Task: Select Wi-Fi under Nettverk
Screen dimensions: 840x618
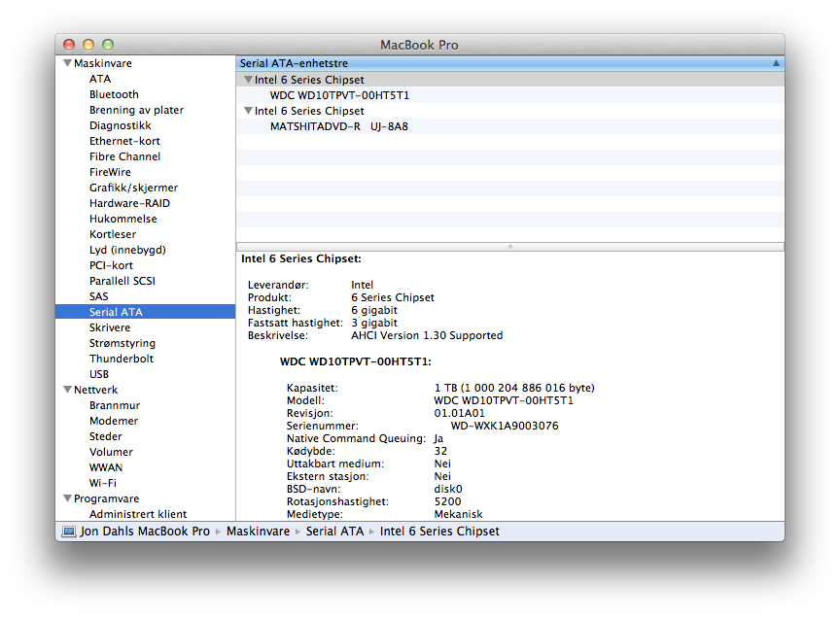Action: pos(103,483)
